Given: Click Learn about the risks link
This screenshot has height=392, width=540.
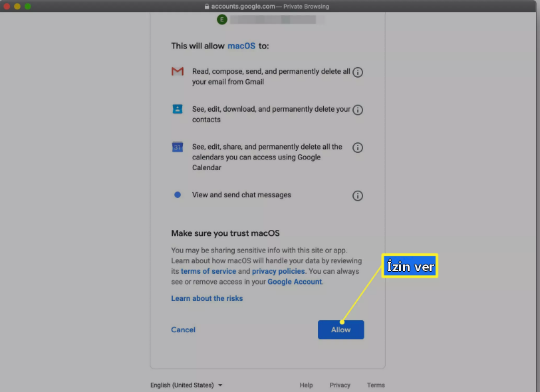Looking at the screenshot, I should click(207, 298).
